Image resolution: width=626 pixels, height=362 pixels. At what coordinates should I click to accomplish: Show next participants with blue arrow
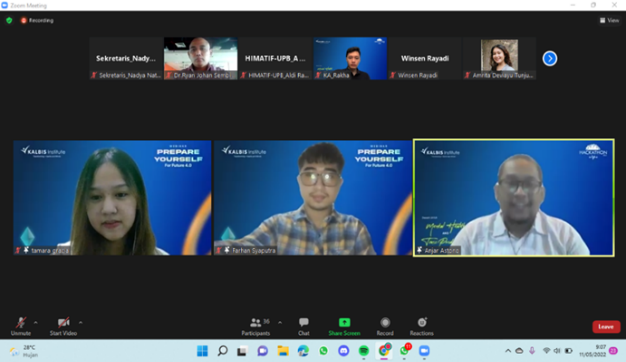click(x=550, y=59)
